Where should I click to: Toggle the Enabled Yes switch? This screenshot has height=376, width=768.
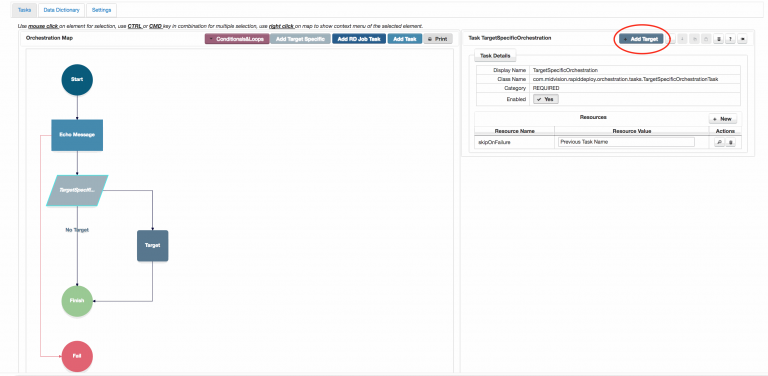(546, 99)
